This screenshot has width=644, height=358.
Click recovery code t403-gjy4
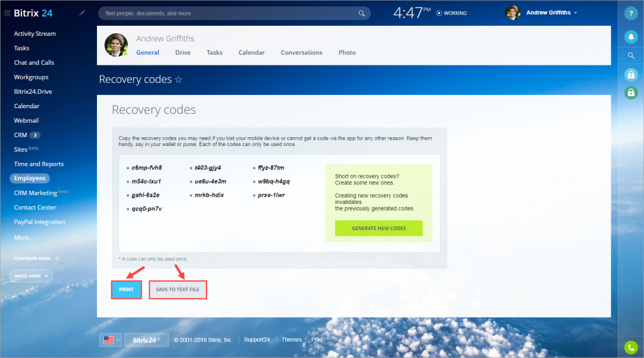(208, 167)
